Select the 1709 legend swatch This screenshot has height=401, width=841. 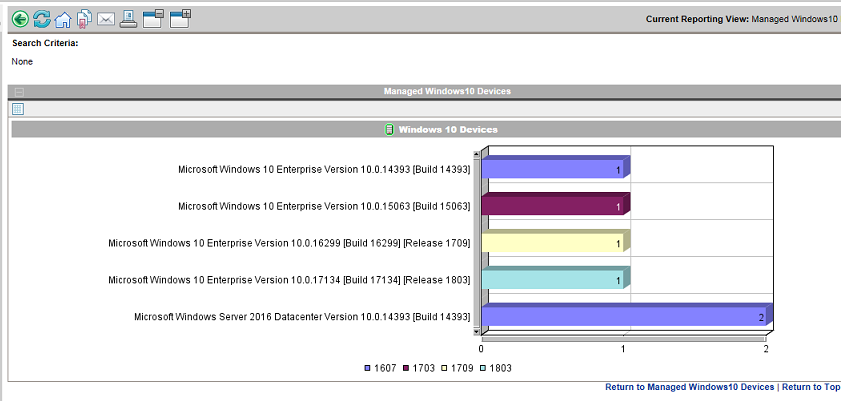[445, 368]
